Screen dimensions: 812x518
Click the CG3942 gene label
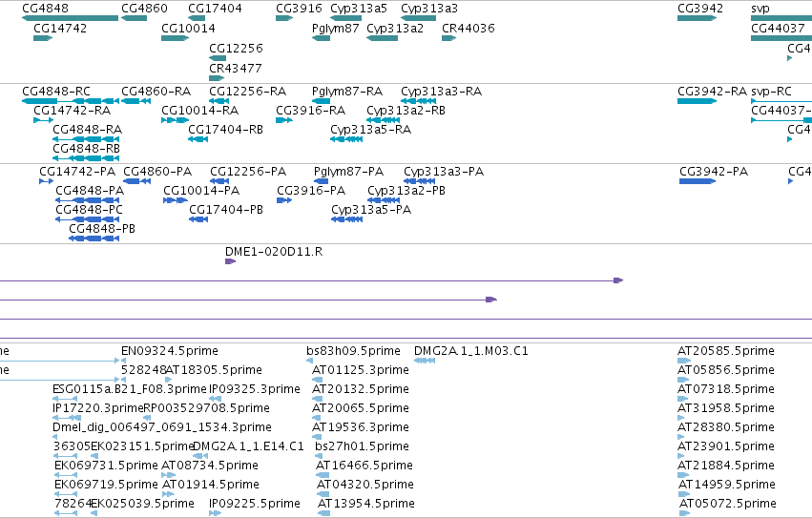coord(700,9)
